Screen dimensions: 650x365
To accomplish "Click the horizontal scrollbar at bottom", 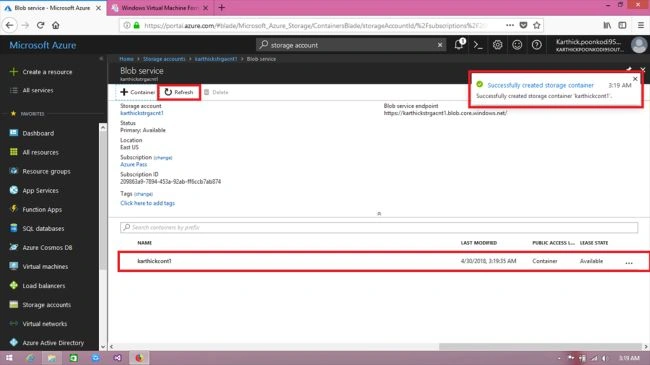I will click(540, 346).
